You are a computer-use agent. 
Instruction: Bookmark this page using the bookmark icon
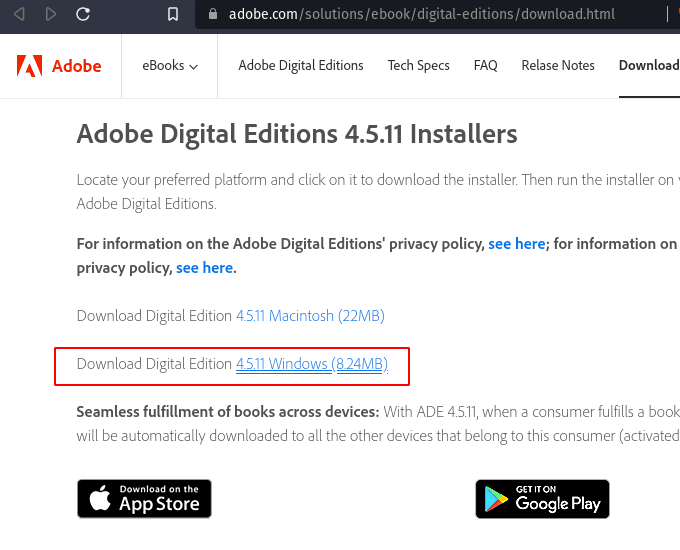pyautogui.click(x=173, y=14)
